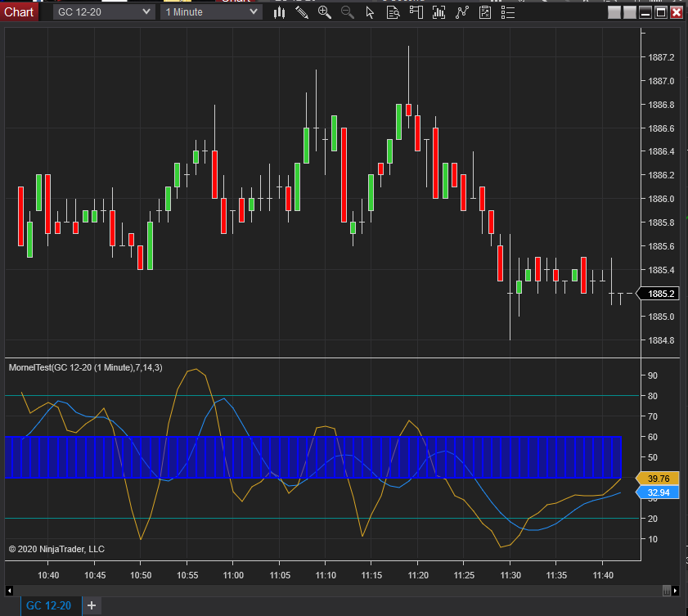Image resolution: width=688 pixels, height=616 pixels.
Task: Select the GC 12-20 bottom tab
Action: [51, 605]
